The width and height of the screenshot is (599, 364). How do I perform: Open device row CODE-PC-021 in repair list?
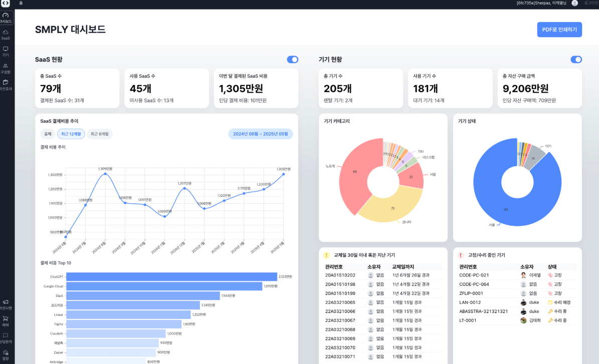[517, 275]
